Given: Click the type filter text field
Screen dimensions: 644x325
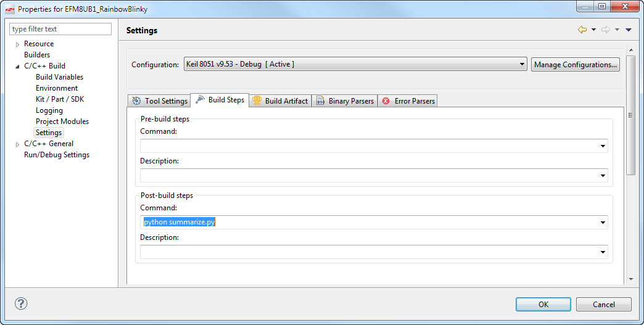Looking at the screenshot, I should [x=60, y=29].
